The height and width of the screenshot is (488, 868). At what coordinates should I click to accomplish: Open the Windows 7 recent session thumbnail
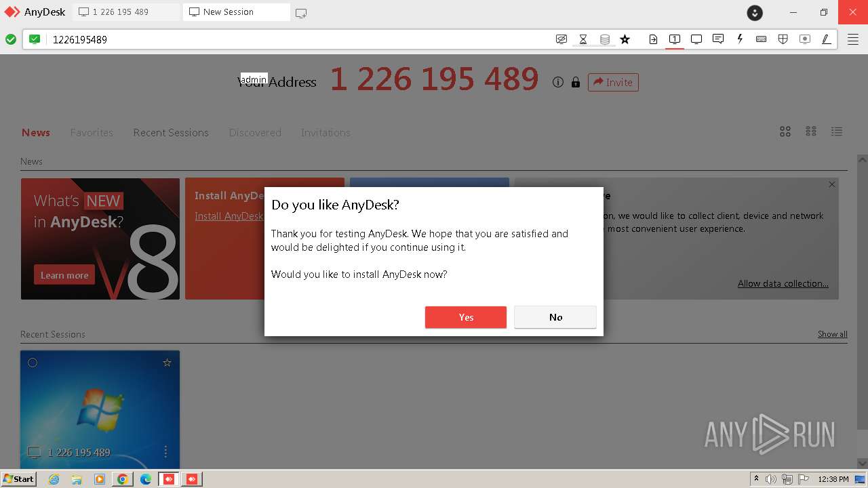click(100, 409)
